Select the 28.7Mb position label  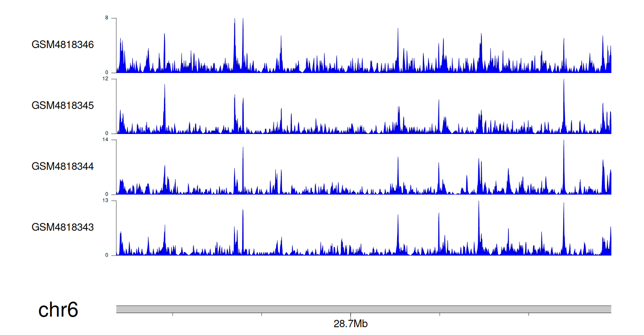point(350,324)
